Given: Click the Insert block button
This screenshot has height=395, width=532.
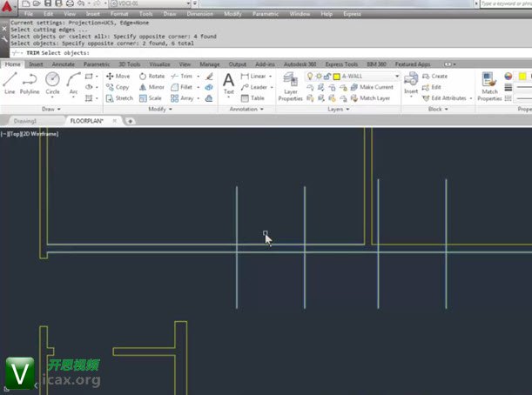Looking at the screenshot, I should point(411,84).
